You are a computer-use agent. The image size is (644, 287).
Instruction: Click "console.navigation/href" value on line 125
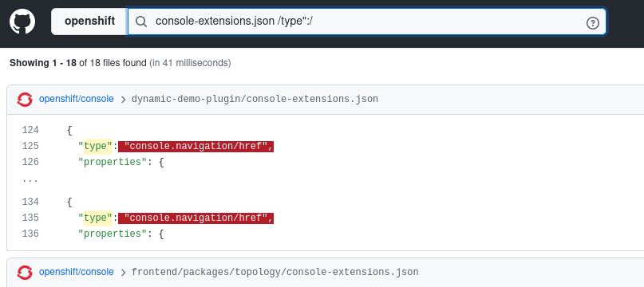(196, 146)
